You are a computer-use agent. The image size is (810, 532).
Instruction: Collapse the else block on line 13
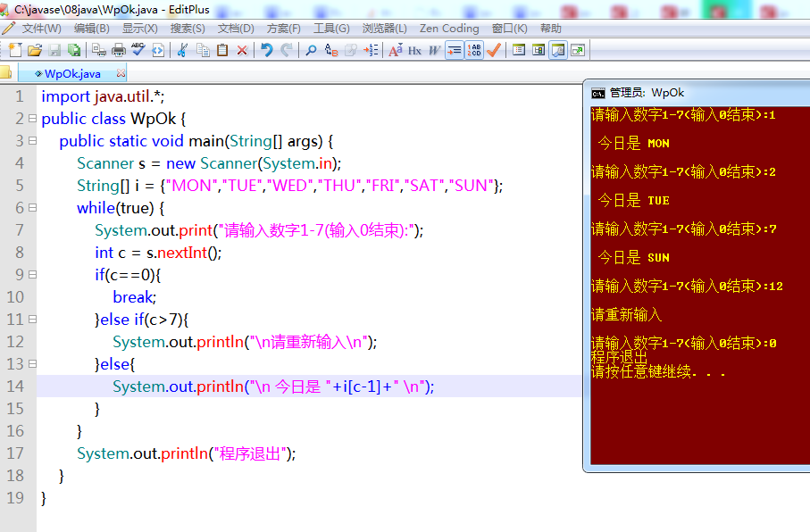[32, 364]
